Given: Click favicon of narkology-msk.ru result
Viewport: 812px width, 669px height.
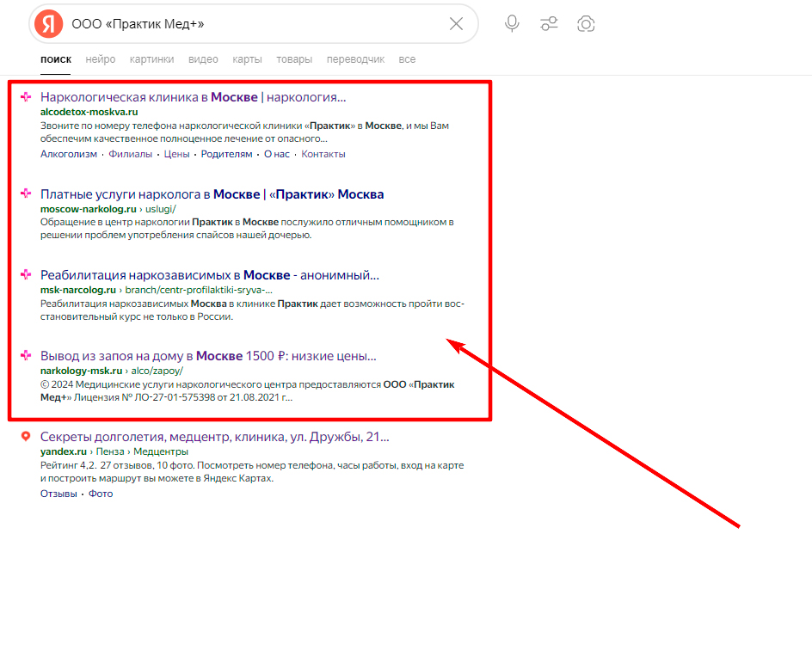Looking at the screenshot, I should (x=26, y=356).
